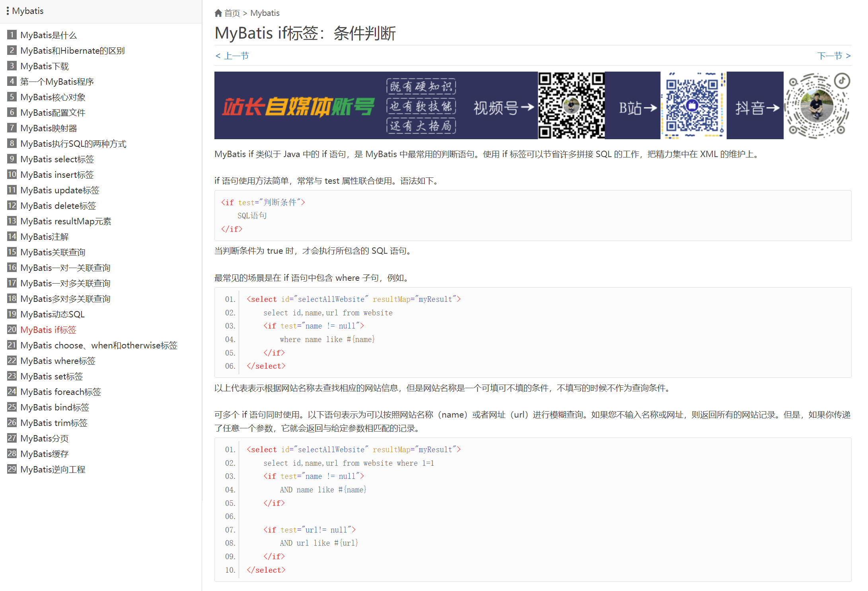Viewport: 868px width, 591px height.
Task: Open MyBatis resultMap元素 chapter
Action: point(66,221)
